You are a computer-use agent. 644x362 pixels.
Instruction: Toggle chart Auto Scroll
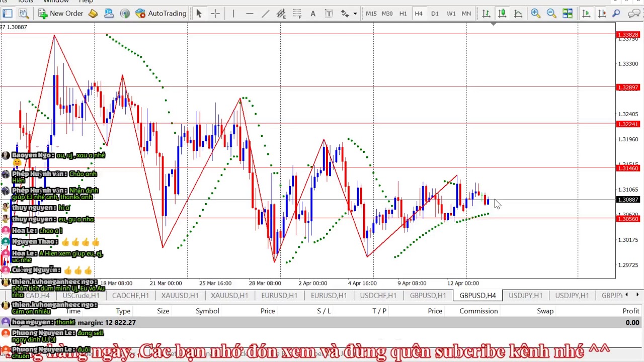[586, 14]
